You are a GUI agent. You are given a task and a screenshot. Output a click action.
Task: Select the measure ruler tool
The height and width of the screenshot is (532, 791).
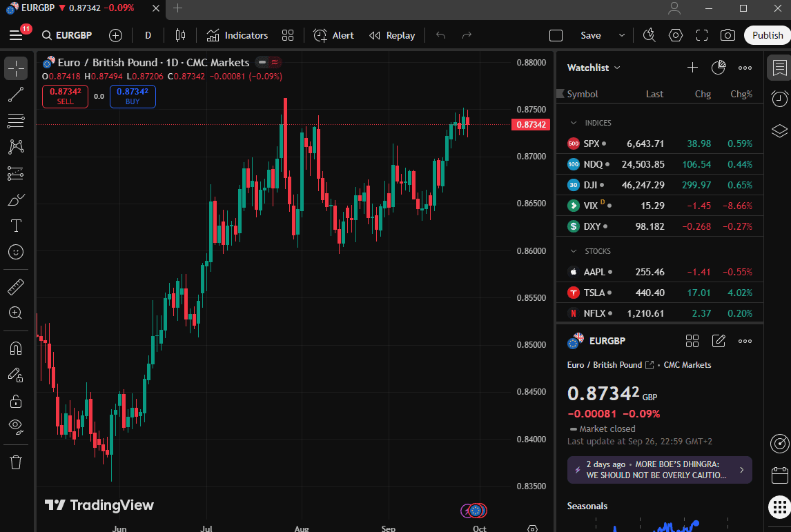(x=15, y=286)
